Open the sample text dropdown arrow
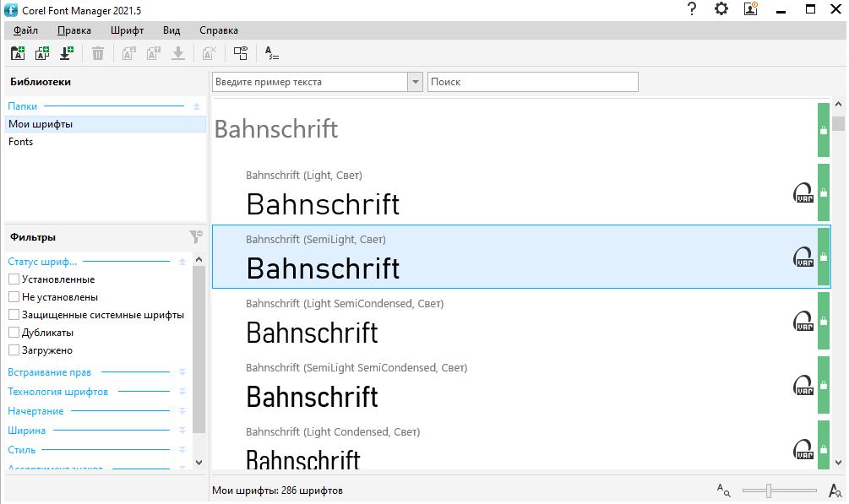The height and width of the screenshot is (504, 849). [415, 82]
